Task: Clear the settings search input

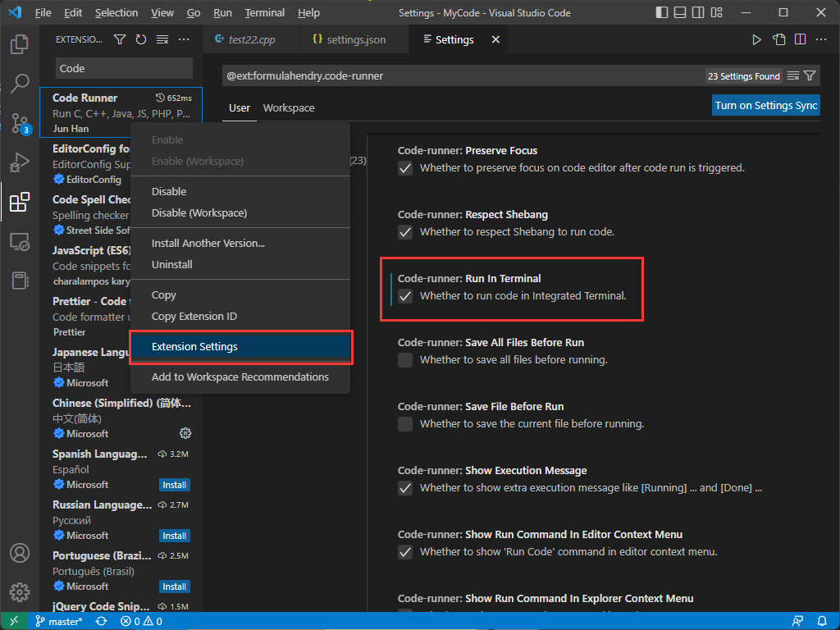Action: coord(793,76)
